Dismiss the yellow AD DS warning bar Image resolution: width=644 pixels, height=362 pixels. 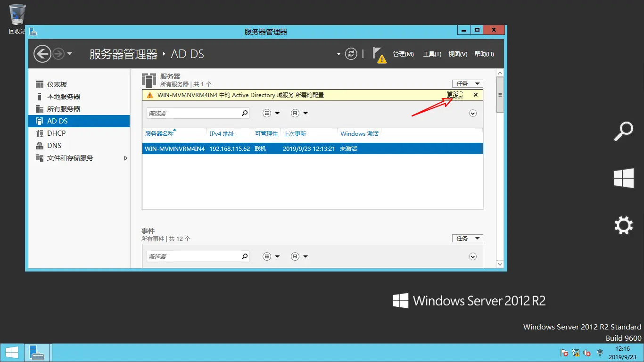pyautogui.click(x=475, y=95)
